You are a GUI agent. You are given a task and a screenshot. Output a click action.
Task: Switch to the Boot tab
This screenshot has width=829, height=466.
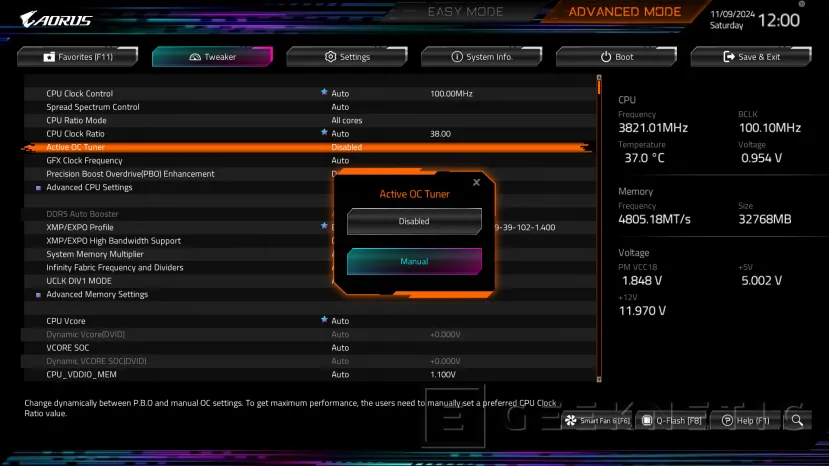point(616,57)
